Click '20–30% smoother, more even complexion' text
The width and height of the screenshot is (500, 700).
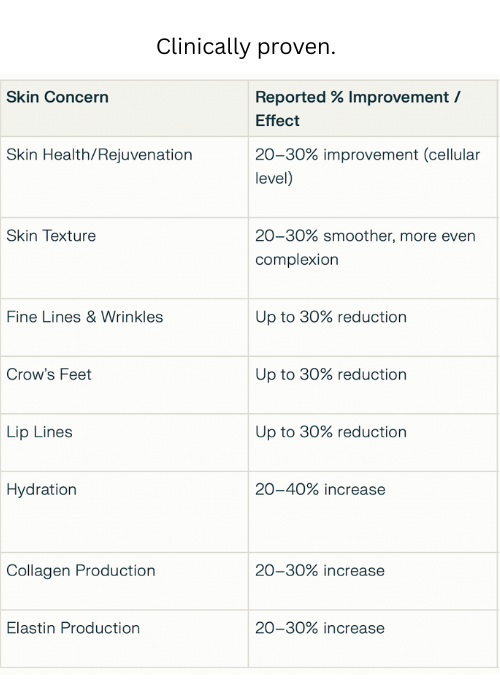coord(365,247)
